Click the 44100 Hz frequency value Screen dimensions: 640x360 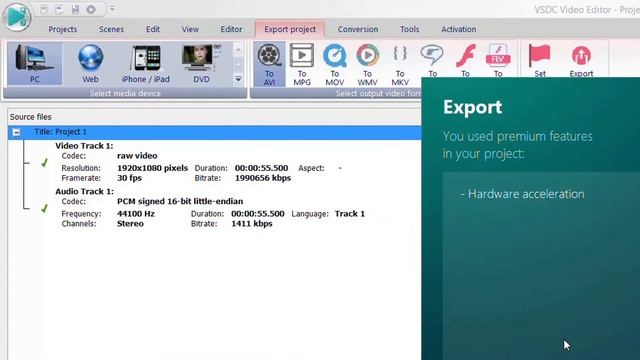click(136, 214)
